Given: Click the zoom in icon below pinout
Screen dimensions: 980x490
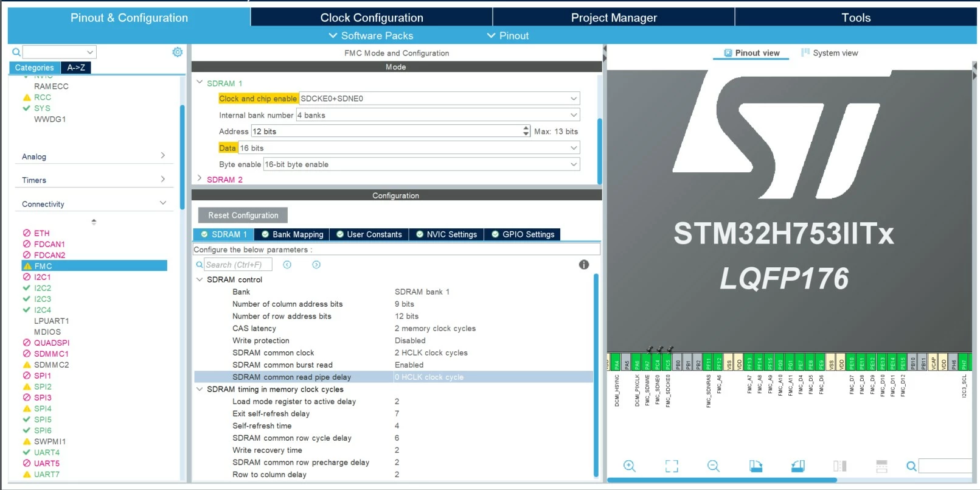Looking at the screenshot, I should coord(630,466).
